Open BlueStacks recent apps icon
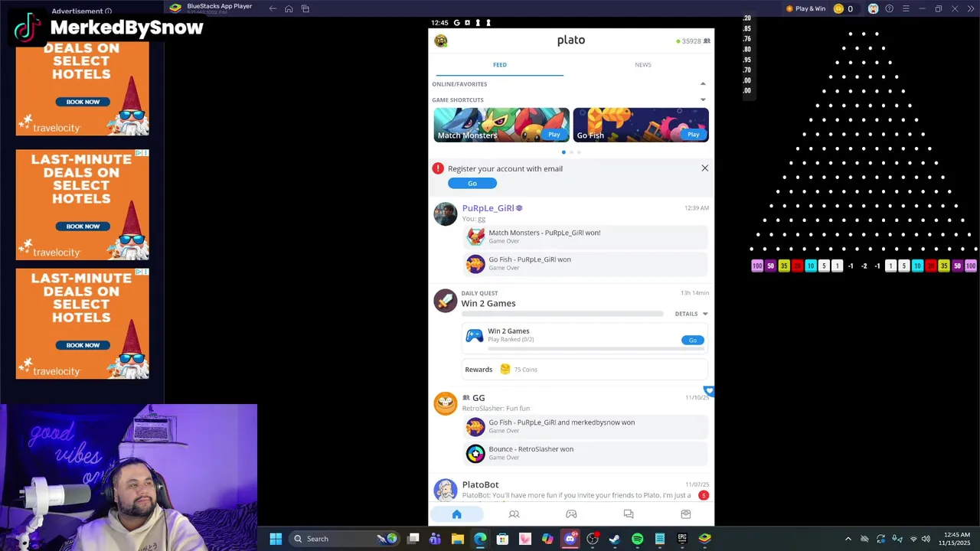This screenshot has width=980, height=551. [x=305, y=8]
